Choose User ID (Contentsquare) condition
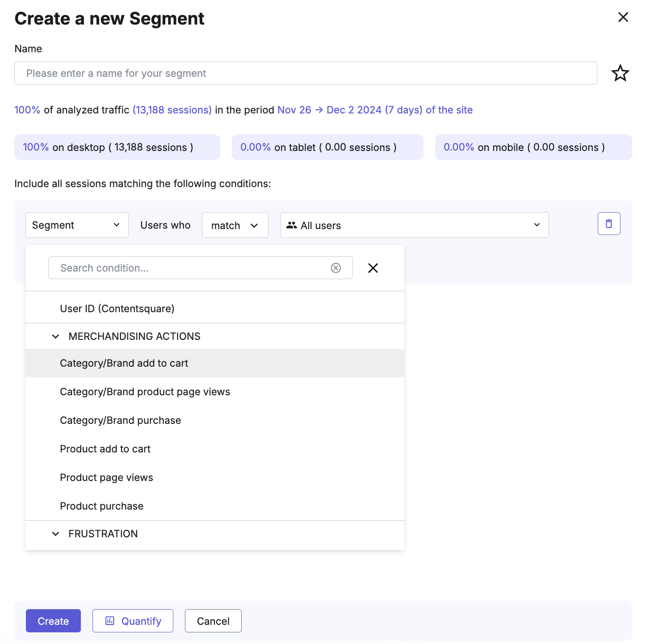 point(215,309)
